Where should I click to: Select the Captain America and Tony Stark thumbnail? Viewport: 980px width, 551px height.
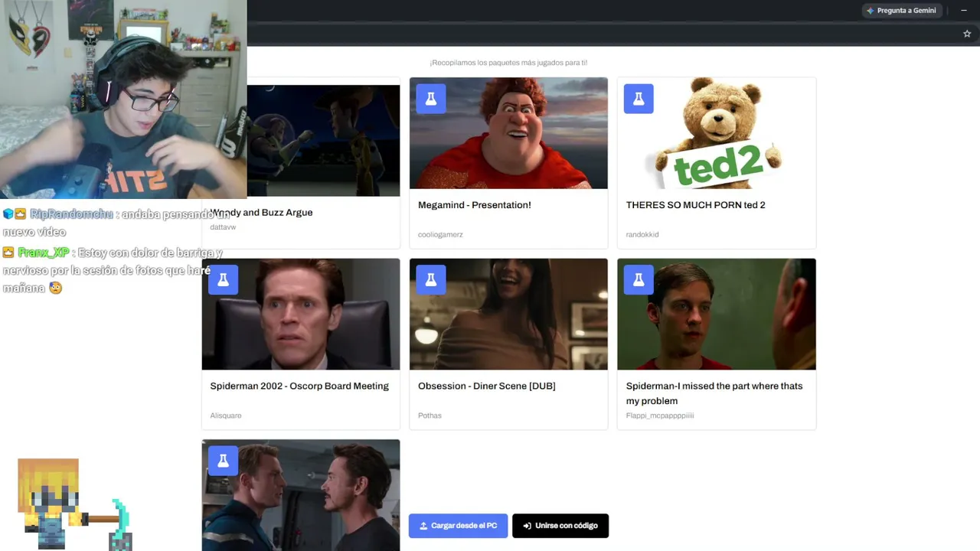[301, 495]
